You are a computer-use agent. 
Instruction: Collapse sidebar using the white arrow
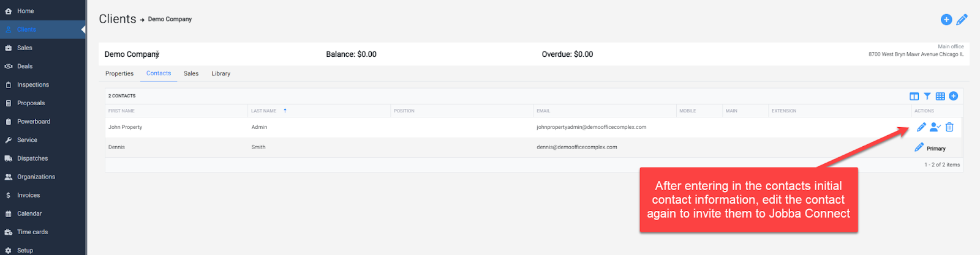[83, 29]
